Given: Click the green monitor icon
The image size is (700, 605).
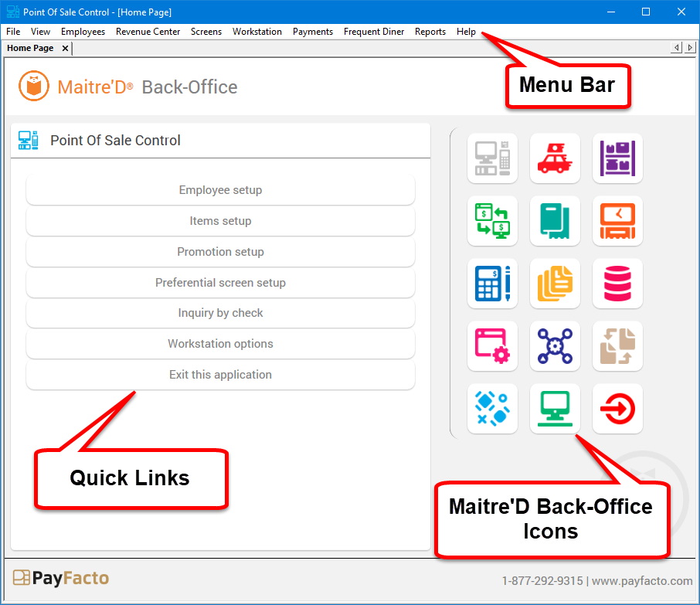Looking at the screenshot, I should coord(555,409).
